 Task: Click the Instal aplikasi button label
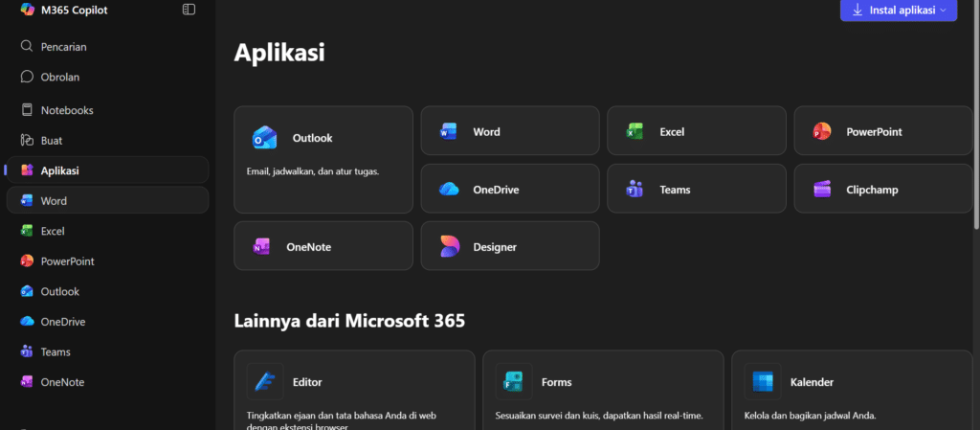click(x=902, y=10)
